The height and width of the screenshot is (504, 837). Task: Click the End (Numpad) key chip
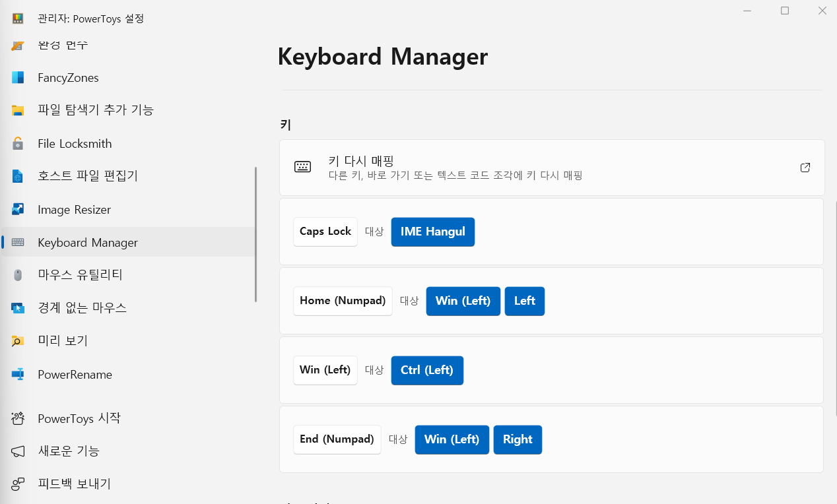337,439
